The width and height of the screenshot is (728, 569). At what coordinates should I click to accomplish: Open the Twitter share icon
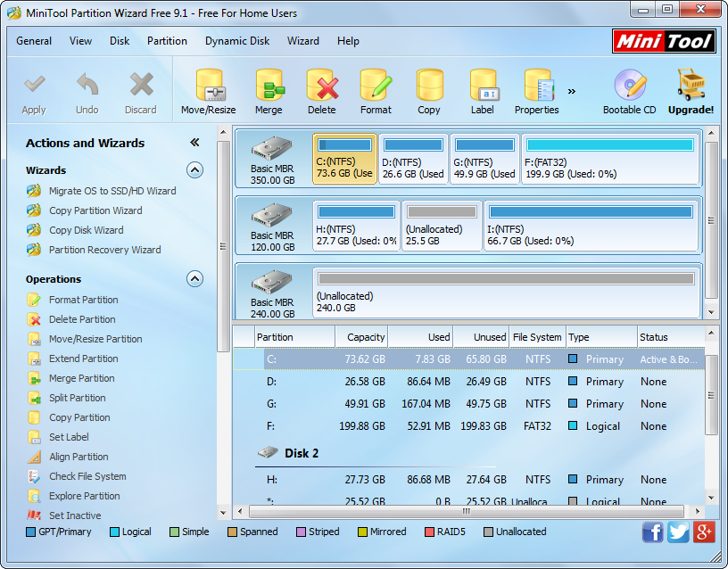(678, 532)
